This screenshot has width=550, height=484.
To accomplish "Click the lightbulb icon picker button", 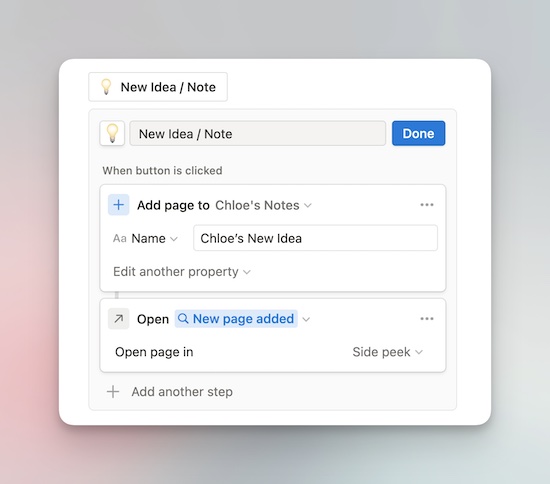I will click(x=112, y=133).
